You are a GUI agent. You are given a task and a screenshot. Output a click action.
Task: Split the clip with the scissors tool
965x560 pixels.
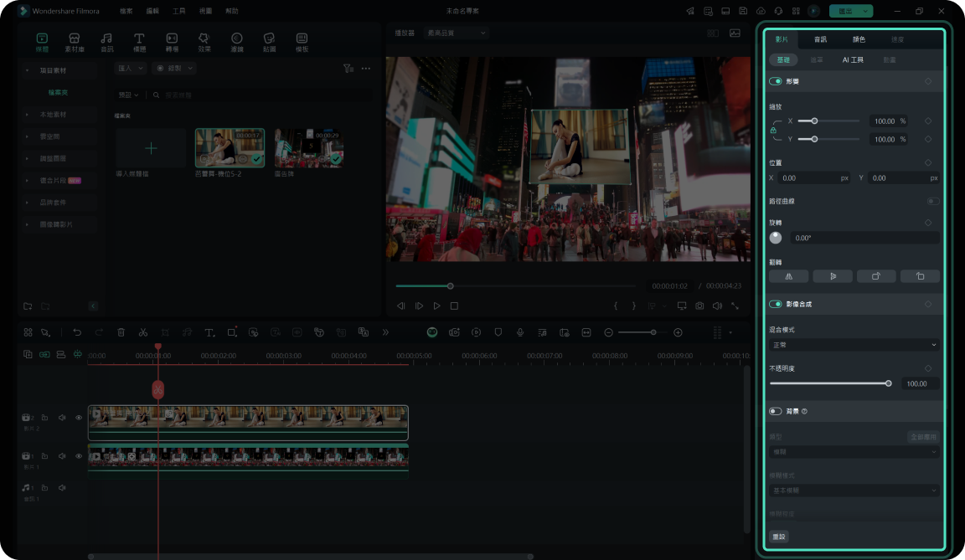(x=142, y=332)
